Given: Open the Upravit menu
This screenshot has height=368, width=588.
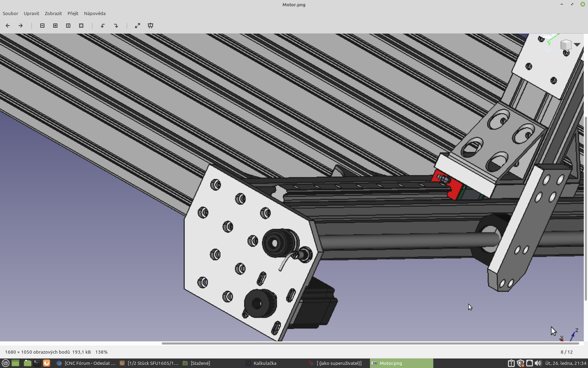Looking at the screenshot, I should click(31, 13).
